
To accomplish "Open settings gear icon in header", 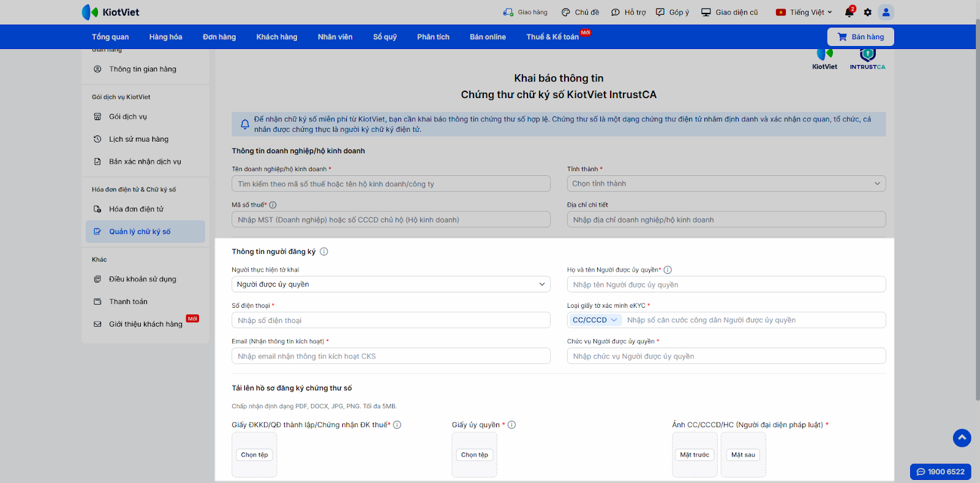I will click(867, 12).
